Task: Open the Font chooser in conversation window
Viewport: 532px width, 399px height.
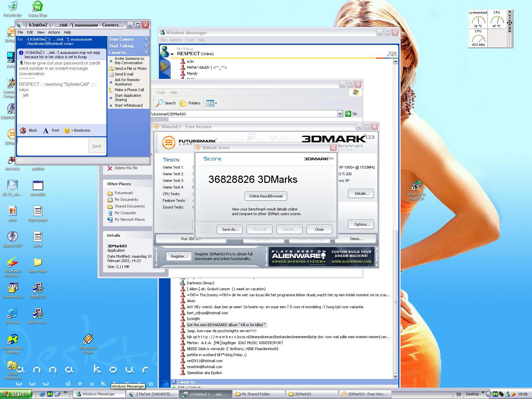Action: [x=52, y=130]
